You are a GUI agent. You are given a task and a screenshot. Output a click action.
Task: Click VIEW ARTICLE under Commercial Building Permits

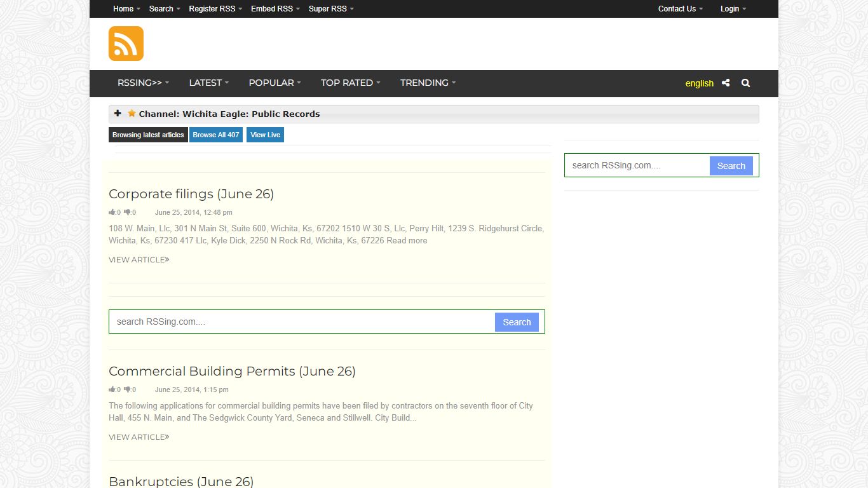(139, 437)
